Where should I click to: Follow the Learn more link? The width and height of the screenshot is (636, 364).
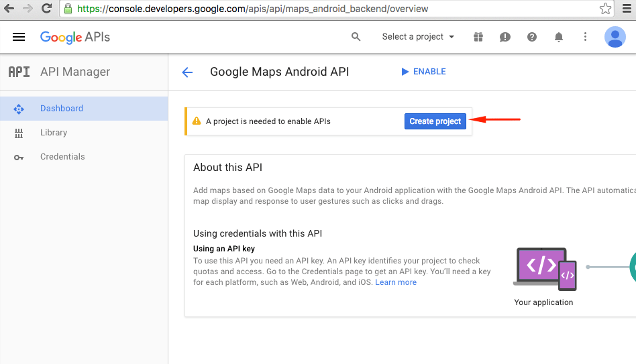coord(396,282)
